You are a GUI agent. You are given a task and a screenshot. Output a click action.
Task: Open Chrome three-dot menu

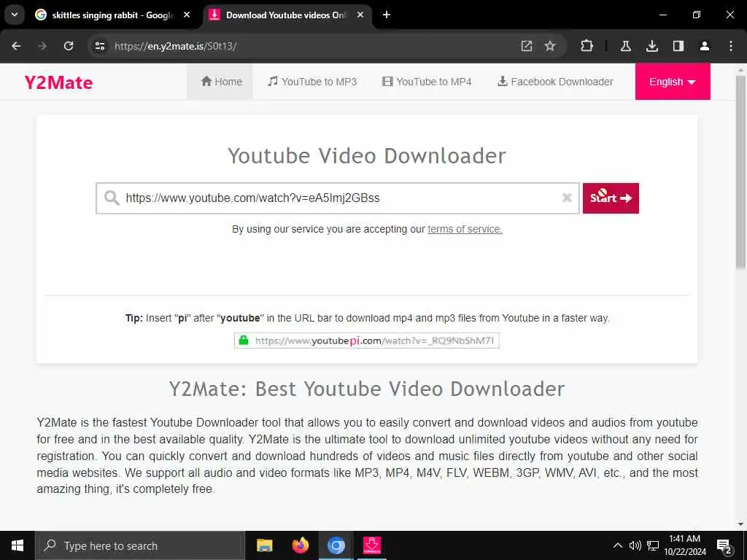(731, 46)
